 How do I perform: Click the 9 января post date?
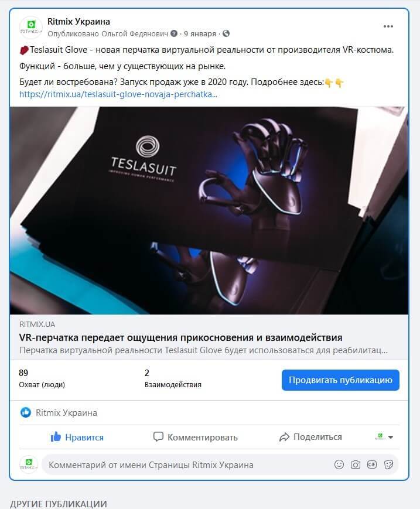pos(200,33)
